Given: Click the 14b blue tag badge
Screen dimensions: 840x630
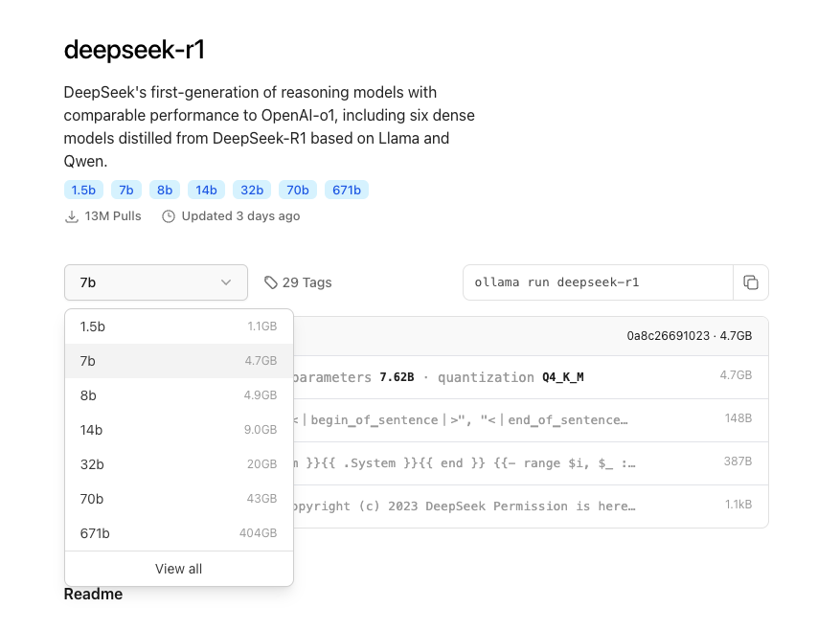Looking at the screenshot, I should pos(206,191).
